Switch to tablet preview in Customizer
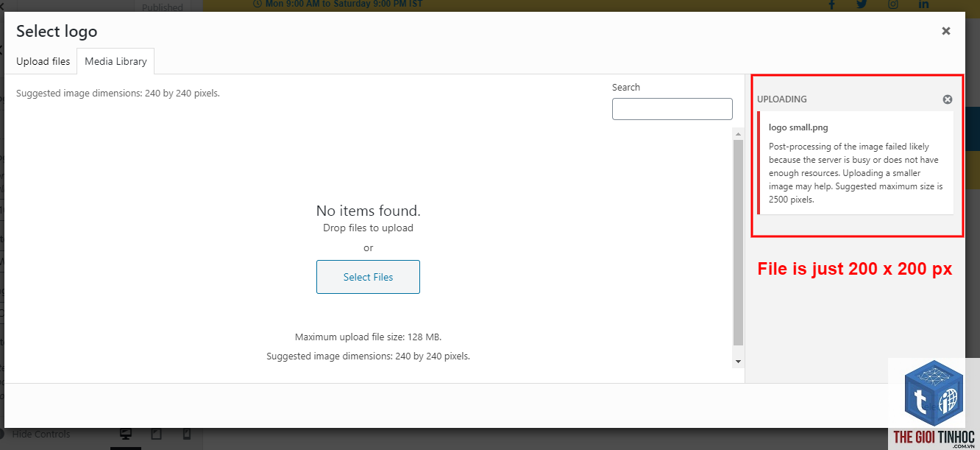 point(156,435)
